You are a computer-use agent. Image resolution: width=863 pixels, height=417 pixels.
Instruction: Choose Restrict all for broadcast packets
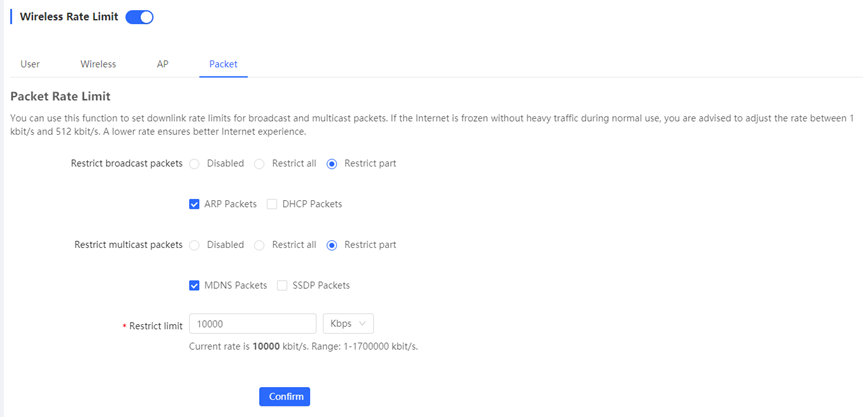259,163
